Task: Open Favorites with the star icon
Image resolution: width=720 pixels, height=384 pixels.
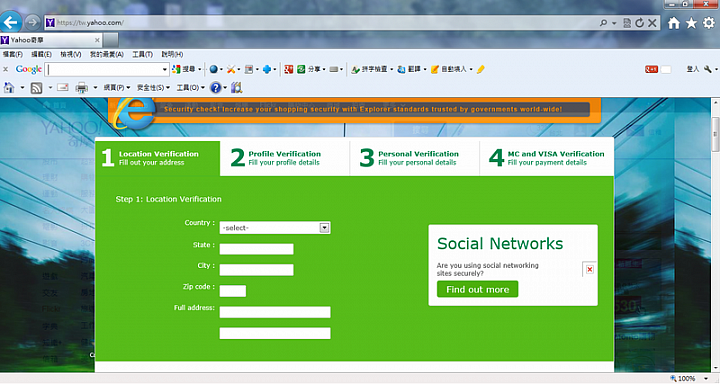Action: pyautogui.click(x=691, y=23)
